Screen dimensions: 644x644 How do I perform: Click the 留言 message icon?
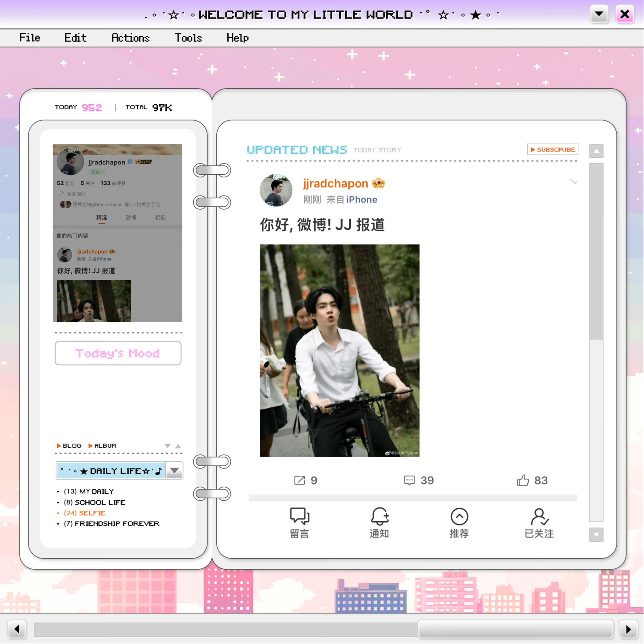tap(299, 516)
